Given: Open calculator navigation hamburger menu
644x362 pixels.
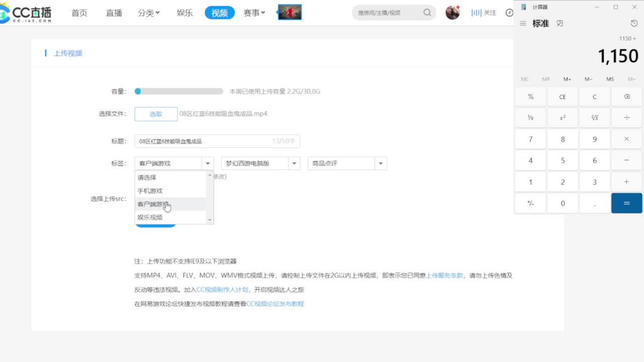Looking at the screenshot, I should 523,24.
